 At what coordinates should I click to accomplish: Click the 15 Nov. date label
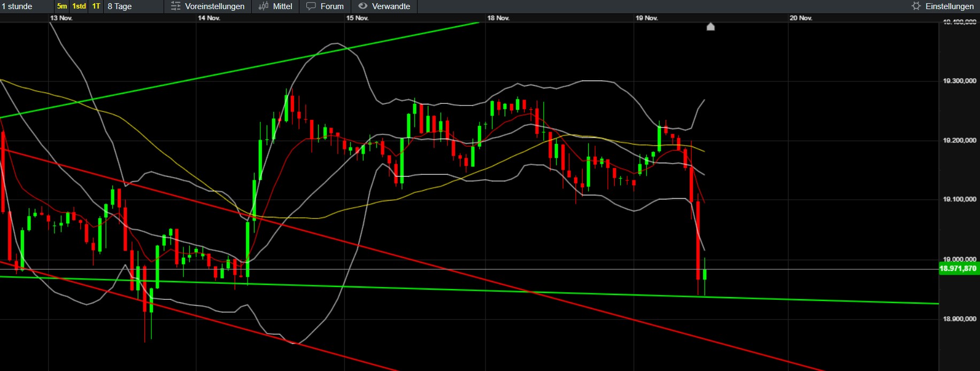click(x=357, y=18)
